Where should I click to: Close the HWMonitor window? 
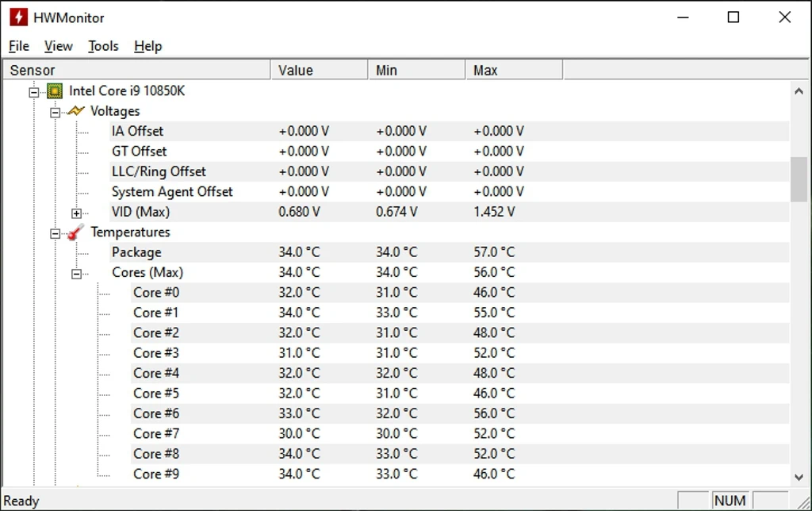point(784,17)
